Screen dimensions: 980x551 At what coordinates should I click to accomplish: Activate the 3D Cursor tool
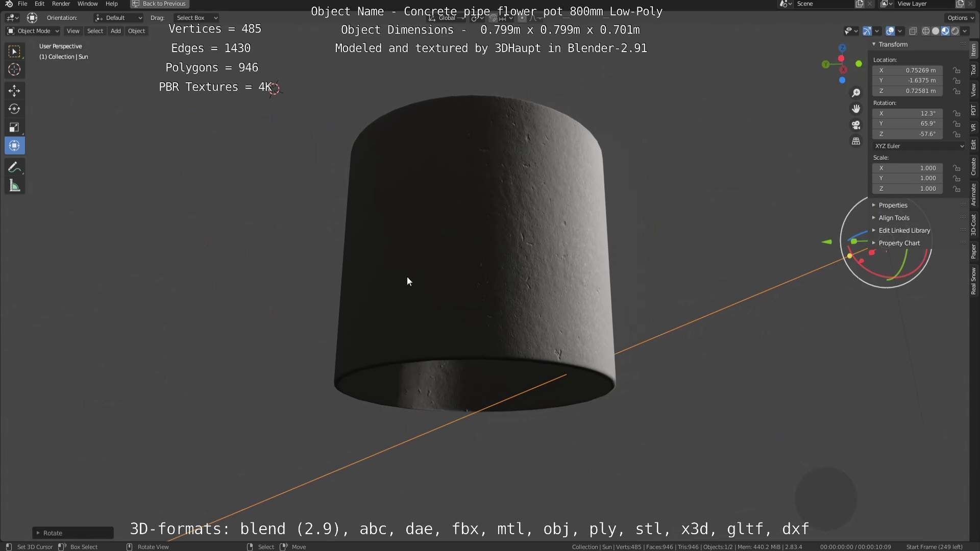(14, 69)
